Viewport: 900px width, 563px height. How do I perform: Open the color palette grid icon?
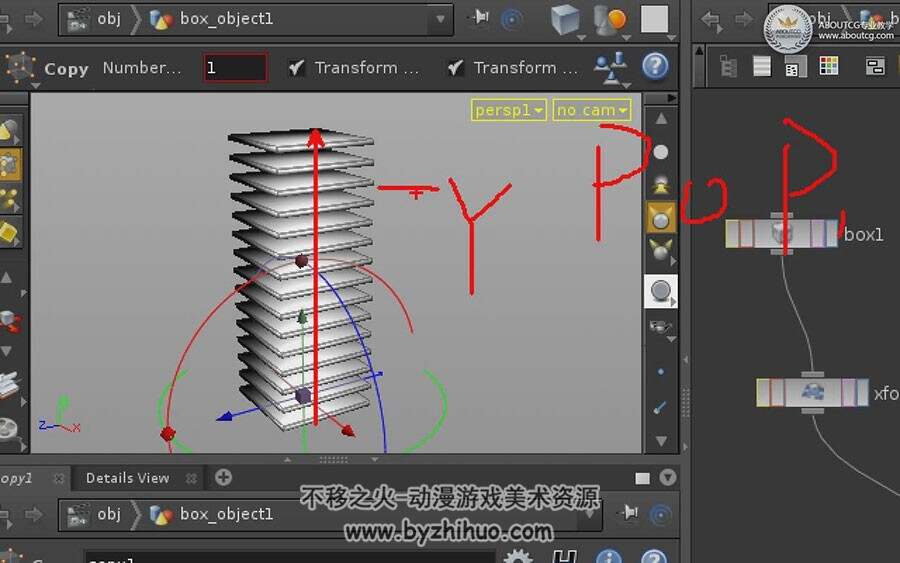[x=828, y=66]
